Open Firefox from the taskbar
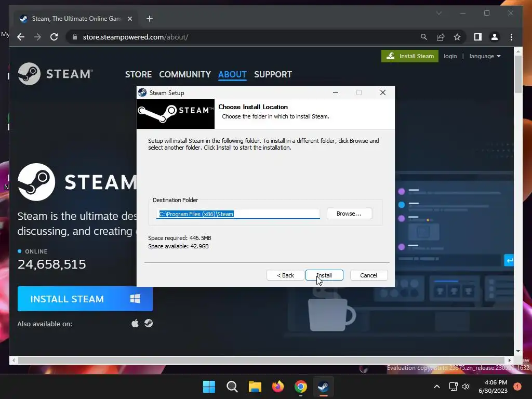This screenshot has height=399, width=532. coord(278,387)
